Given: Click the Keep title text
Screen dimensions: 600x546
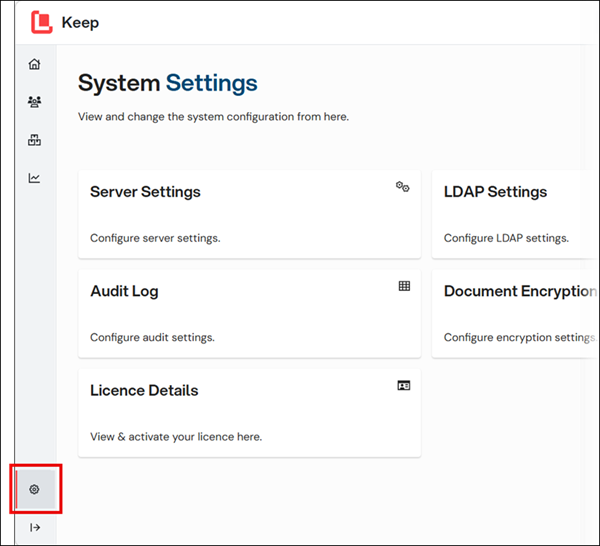Looking at the screenshot, I should point(80,23).
